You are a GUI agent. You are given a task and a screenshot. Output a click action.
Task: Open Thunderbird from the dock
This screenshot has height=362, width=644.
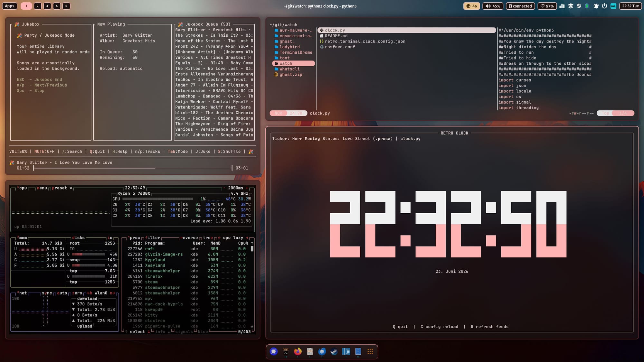322,351
